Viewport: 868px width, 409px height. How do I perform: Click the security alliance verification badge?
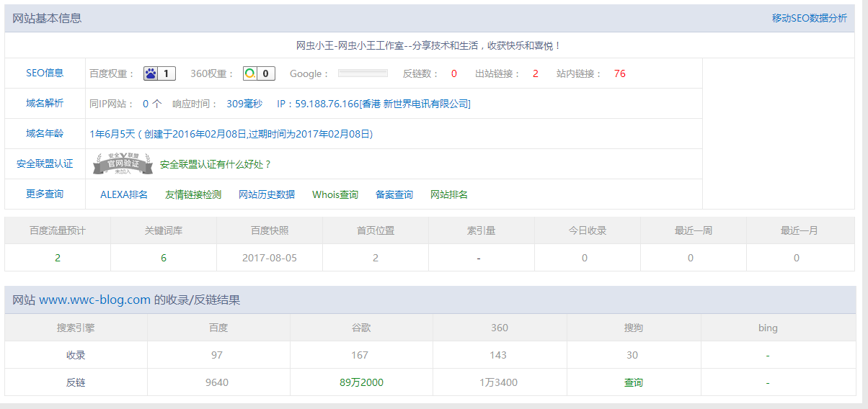click(123, 164)
